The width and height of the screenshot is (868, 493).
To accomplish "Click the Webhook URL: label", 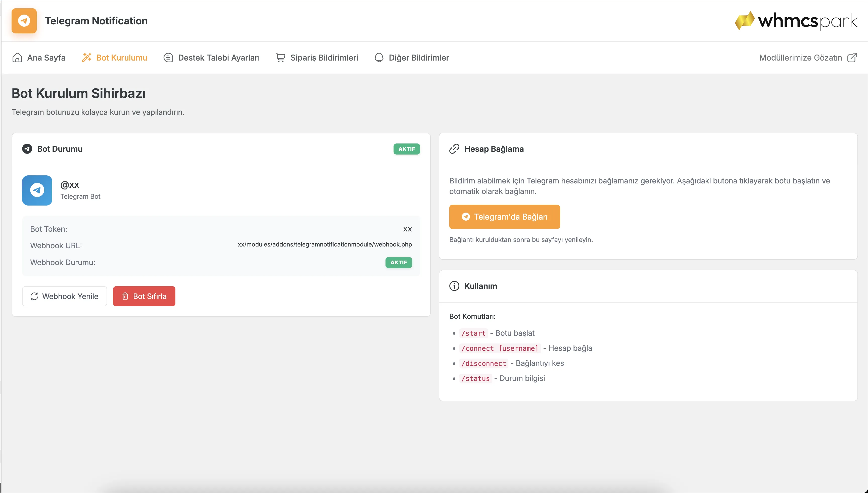I will click(x=56, y=245).
